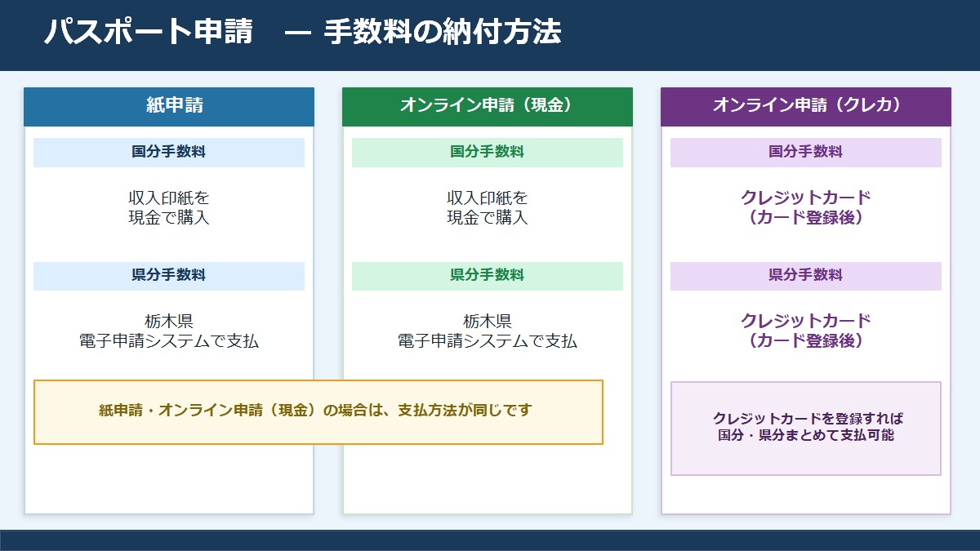Select 収入印紙を現金で購入 text under 紙申請
This screenshot has height=551, width=980.
169,208
